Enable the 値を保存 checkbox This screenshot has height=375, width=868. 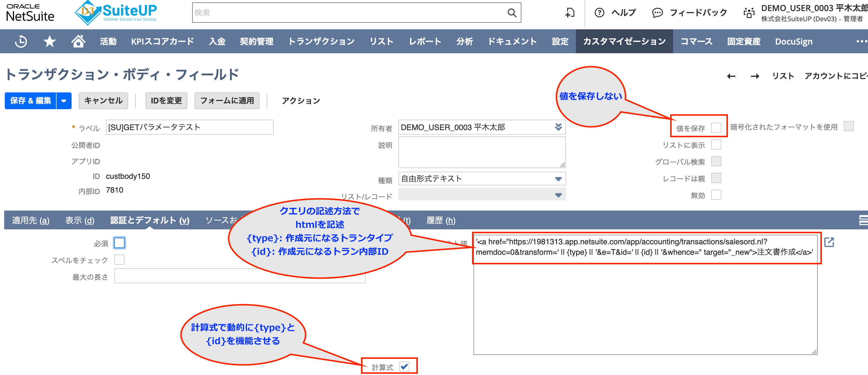716,128
